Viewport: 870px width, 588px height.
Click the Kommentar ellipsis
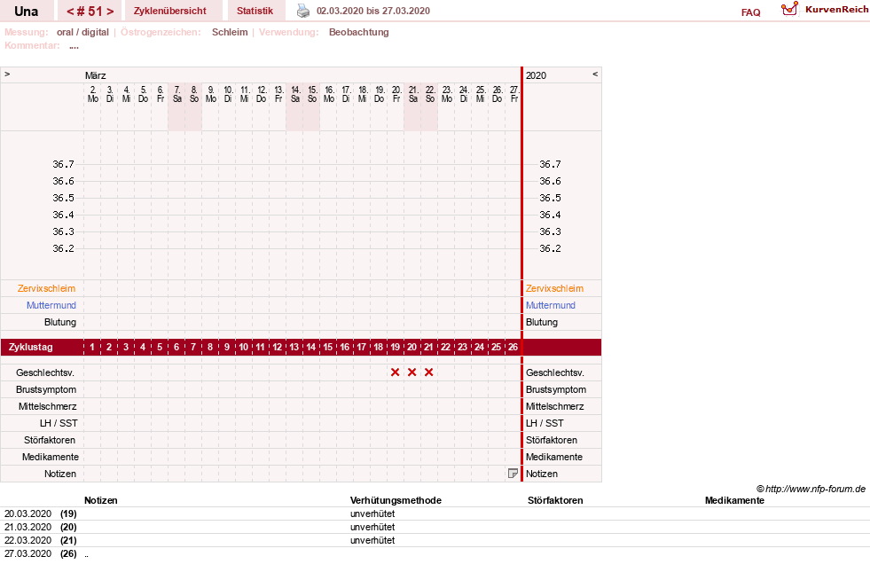click(74, 46)
